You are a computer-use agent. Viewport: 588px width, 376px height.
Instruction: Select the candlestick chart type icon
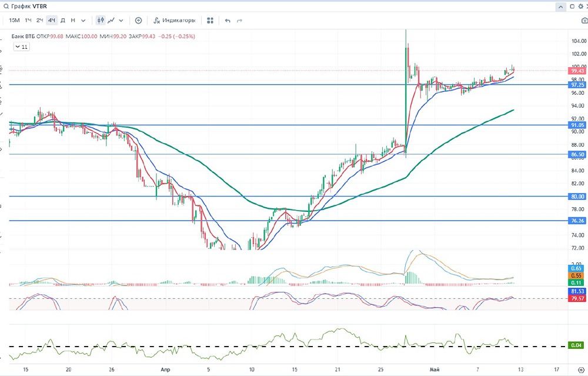tap(101, 20)
